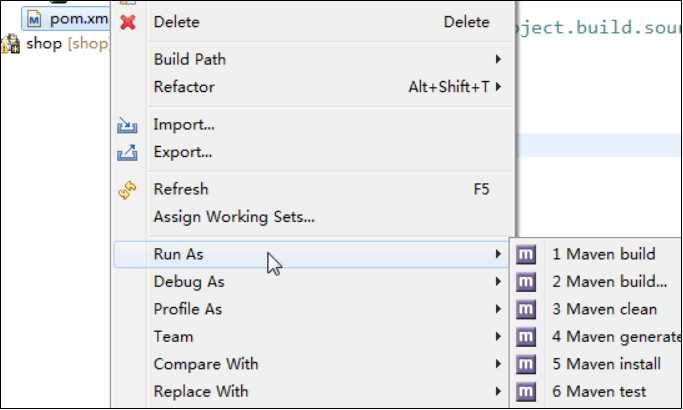This screenshot has height=410, width=683.
Task: Click the Maven icon beside '1 Maven build'
Action: pyautogui.click(x=526, y=254)
